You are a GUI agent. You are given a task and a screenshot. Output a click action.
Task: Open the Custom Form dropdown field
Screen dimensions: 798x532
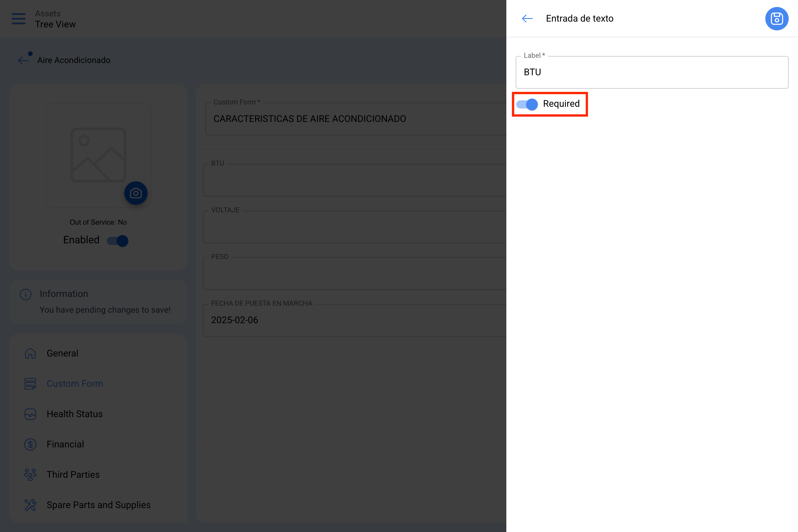356,119
